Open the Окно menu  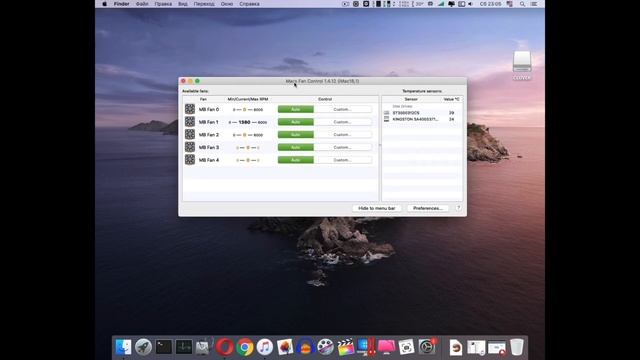pos(227,4)
